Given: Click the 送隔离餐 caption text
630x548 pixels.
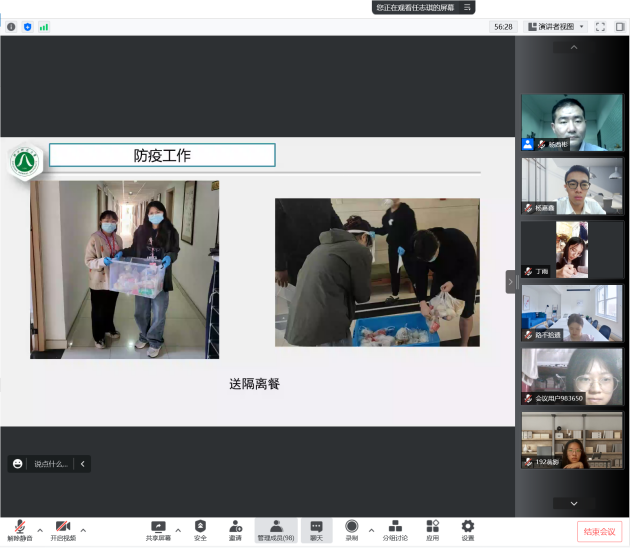Looking at the screenshot, I should [x=254, y=384].
